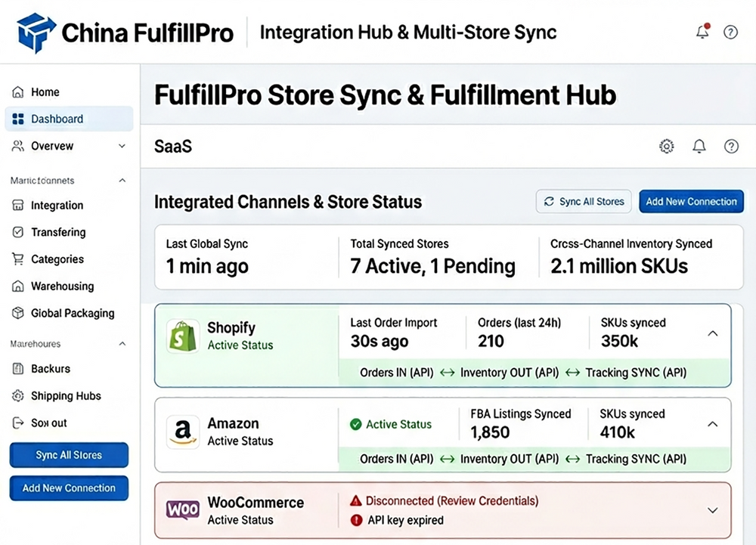Screen dimensions: 756x545
Task: Click 'API key expired' message
Action: (405, 520)
